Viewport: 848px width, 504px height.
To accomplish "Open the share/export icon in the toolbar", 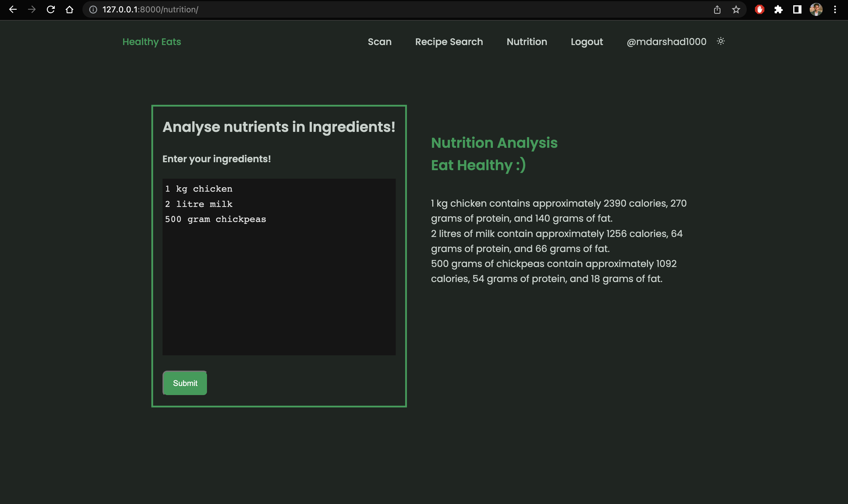I will tap(717, 9).
